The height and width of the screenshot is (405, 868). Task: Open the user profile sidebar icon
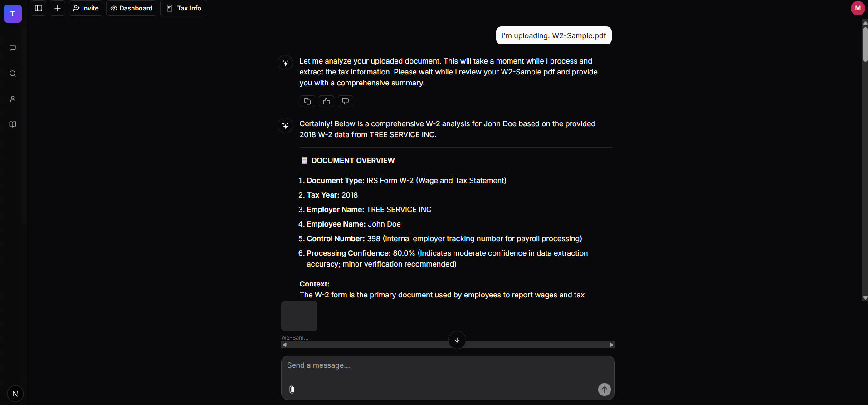13,99
